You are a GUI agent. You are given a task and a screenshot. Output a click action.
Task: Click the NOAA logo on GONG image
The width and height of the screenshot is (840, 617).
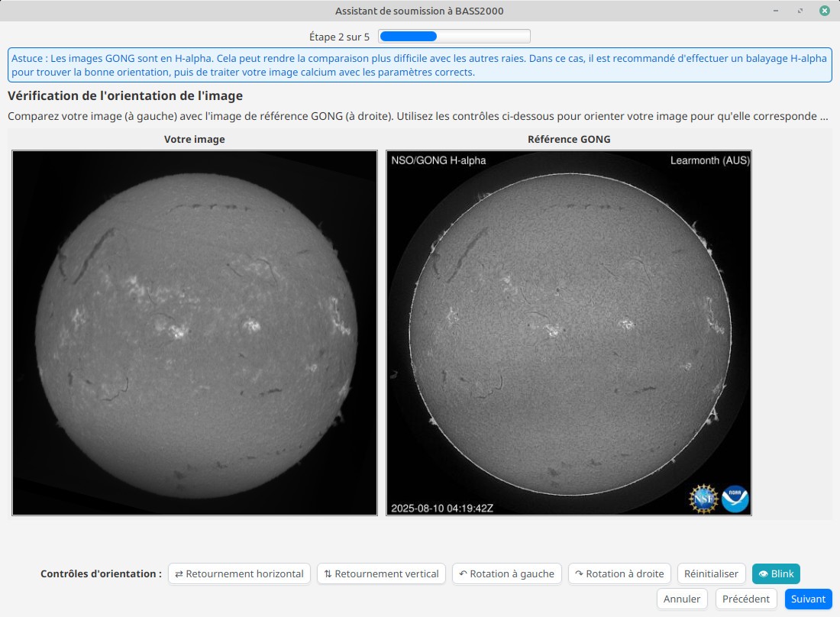(735, 499)
